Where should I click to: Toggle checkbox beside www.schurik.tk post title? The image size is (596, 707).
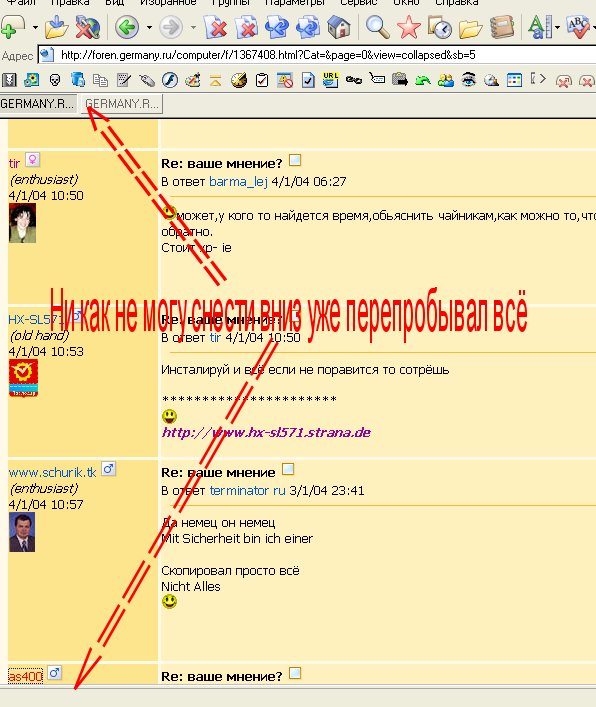click(x=288, y=469)
